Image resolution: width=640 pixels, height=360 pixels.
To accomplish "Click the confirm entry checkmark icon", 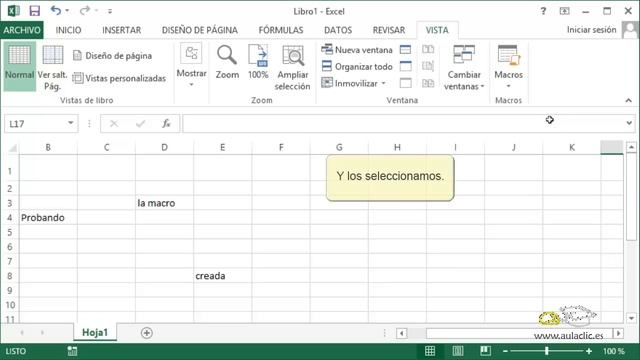I will [140, 123].
